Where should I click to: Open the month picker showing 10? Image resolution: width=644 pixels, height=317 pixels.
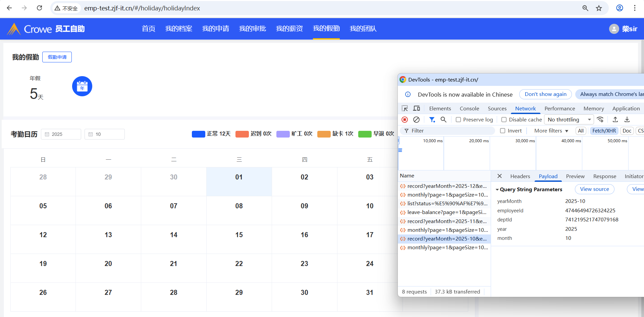point(105,134)
